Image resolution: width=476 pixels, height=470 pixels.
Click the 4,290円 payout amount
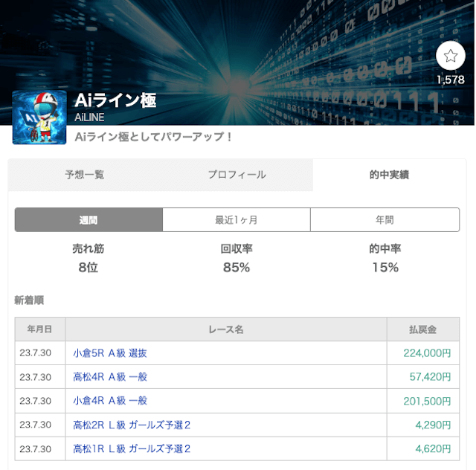click(433, 425)
